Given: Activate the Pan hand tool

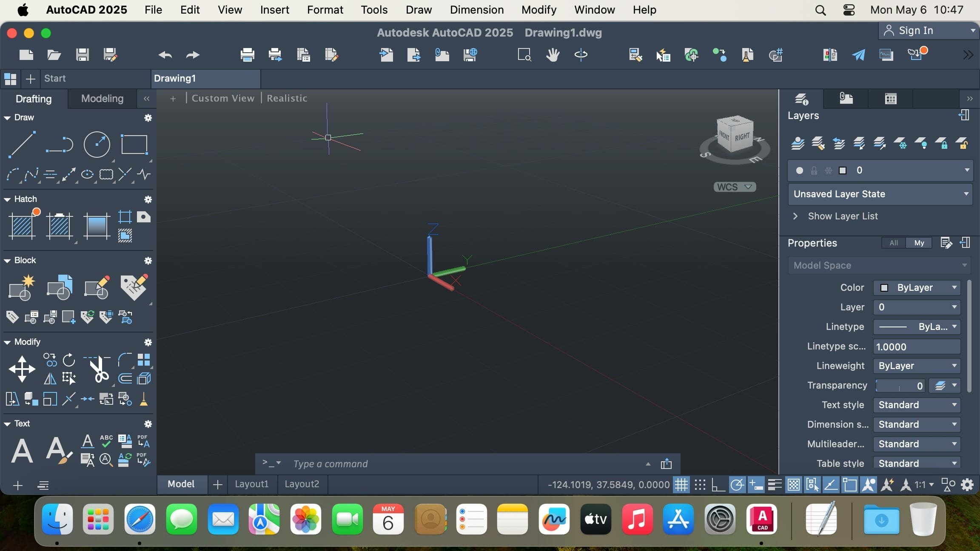Looking at the screenshot, I should pos(553,55).
